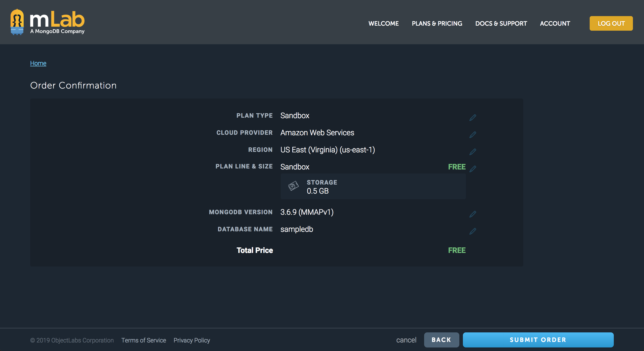Click the Order Confirmation heading

click(73, 85)
